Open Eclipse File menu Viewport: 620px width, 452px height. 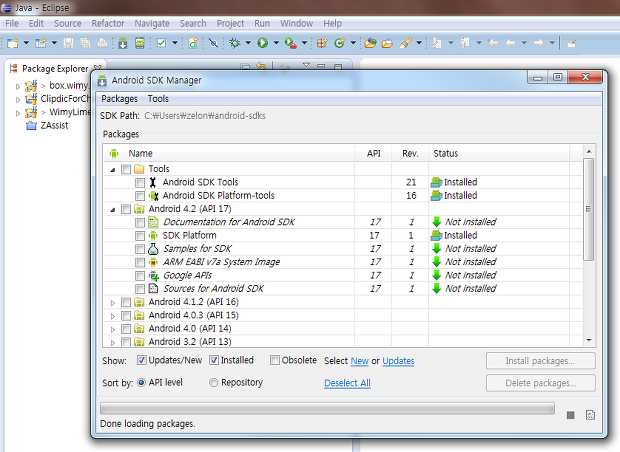[12, 23]
